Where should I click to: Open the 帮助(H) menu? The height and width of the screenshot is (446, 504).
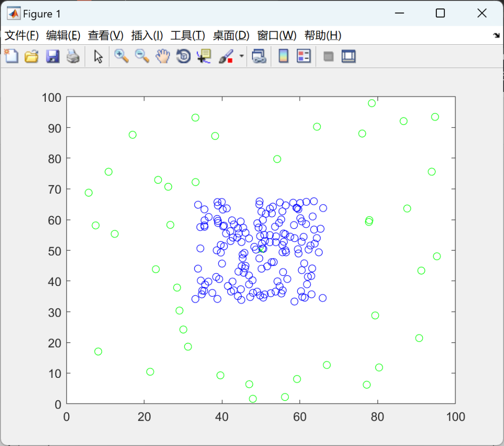[x=323, y=35]
